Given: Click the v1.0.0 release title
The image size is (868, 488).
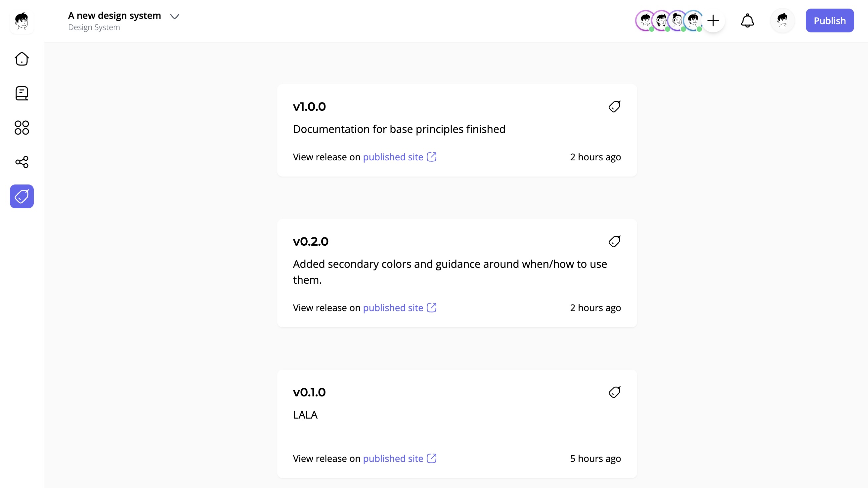Looking at the screenshot, I should pos(309,106).
